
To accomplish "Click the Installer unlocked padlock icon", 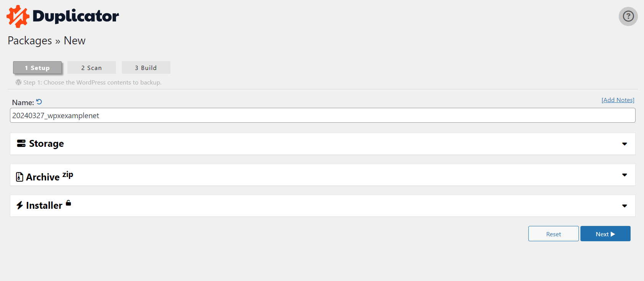I will pyautogui.click(x=69, y=203).
